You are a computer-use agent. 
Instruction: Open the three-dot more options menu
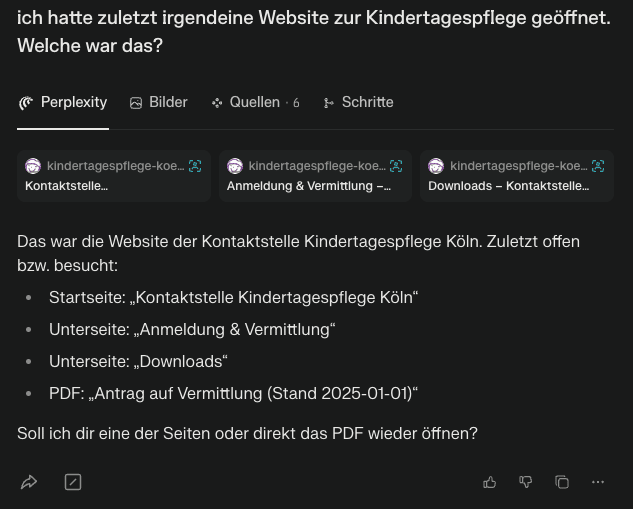tap(597, 482)
